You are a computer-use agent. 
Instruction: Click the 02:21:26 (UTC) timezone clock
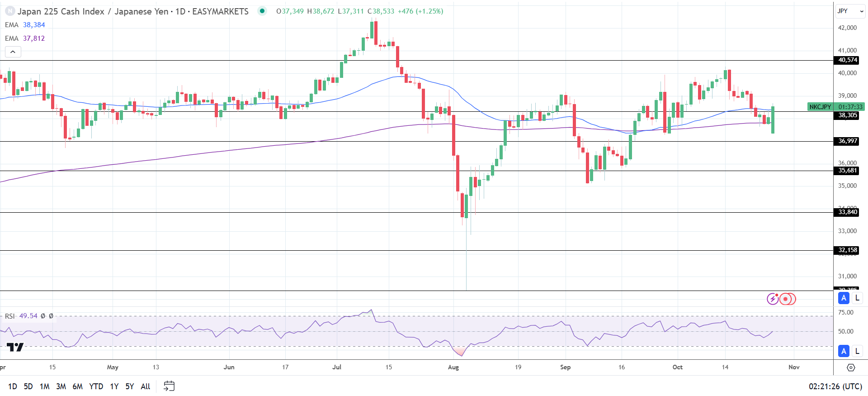(835, 386)
